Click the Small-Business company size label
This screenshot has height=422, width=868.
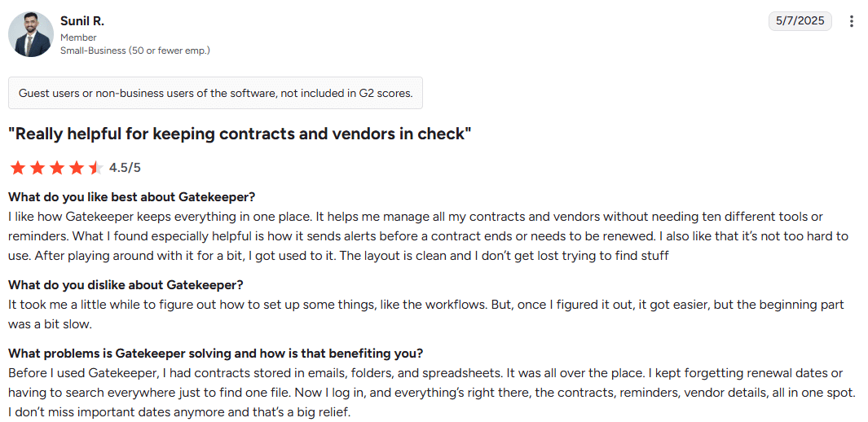coord(135,51)
